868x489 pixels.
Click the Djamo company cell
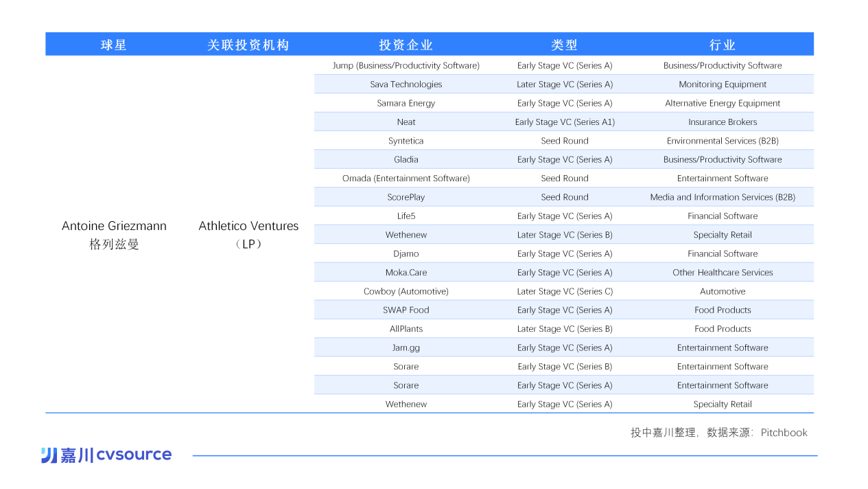point(406,253)
